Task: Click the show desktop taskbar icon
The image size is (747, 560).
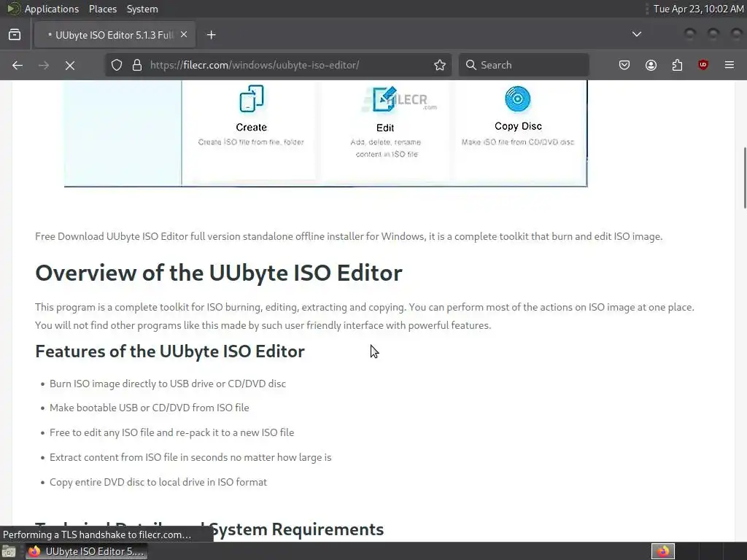Action: (9, 551)
